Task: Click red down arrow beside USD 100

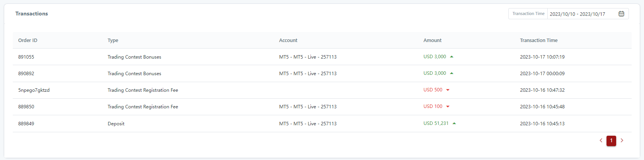Action: click(x=448, y=106)
